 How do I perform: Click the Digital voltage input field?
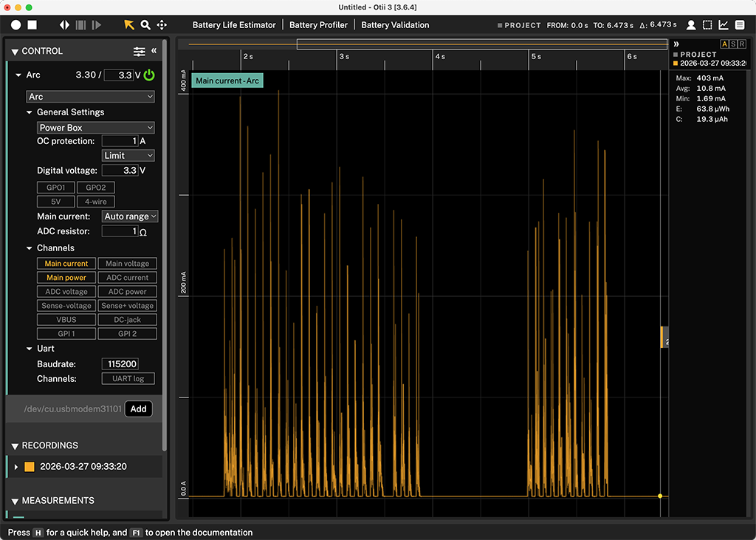pyautogui.click(x=120, y=171)
